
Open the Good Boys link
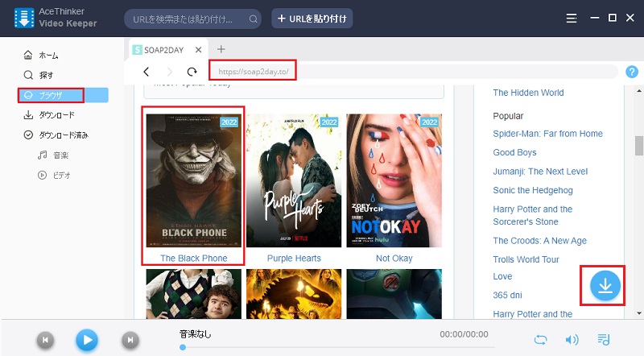click(514, 152)
